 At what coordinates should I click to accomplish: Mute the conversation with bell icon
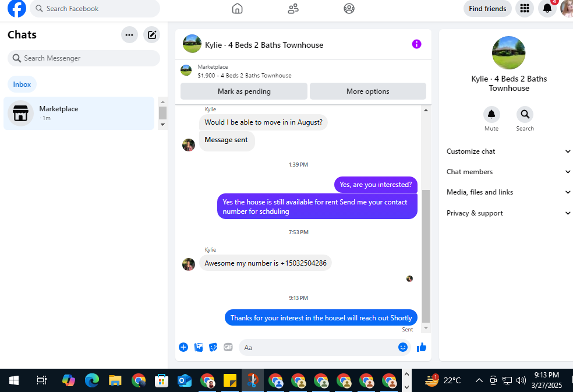[491, 115]
